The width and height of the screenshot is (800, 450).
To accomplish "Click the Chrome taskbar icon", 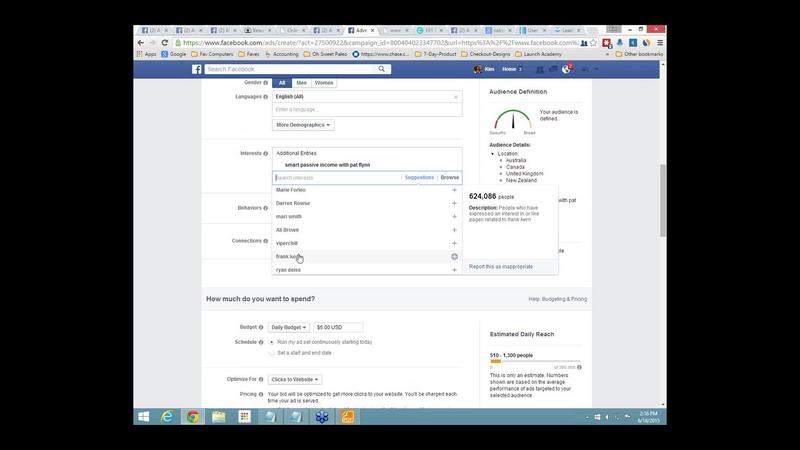I will (193, 417).
